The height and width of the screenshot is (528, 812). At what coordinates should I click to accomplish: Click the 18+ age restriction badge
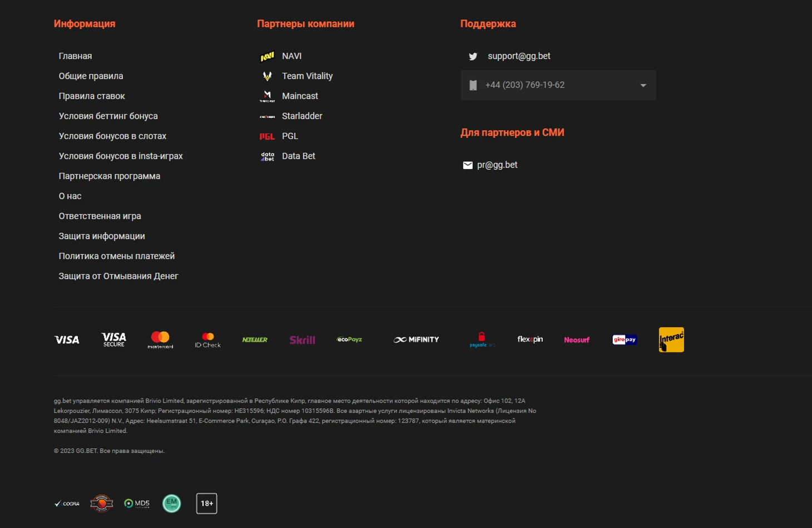[207, 504]
